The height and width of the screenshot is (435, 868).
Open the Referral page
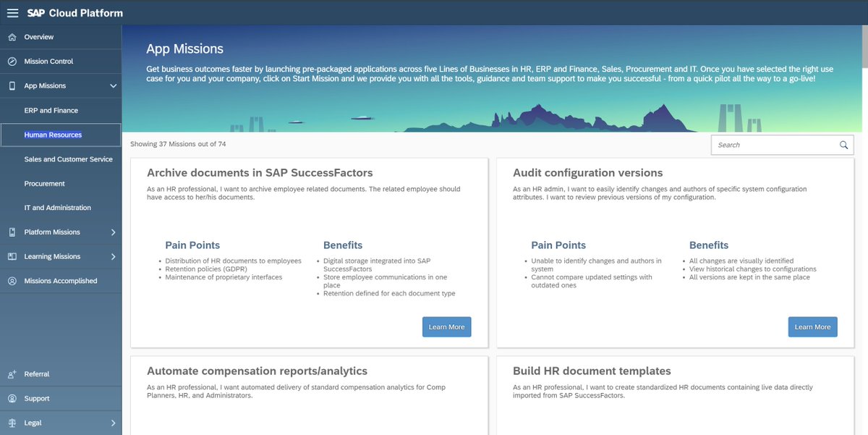[61, 374]
